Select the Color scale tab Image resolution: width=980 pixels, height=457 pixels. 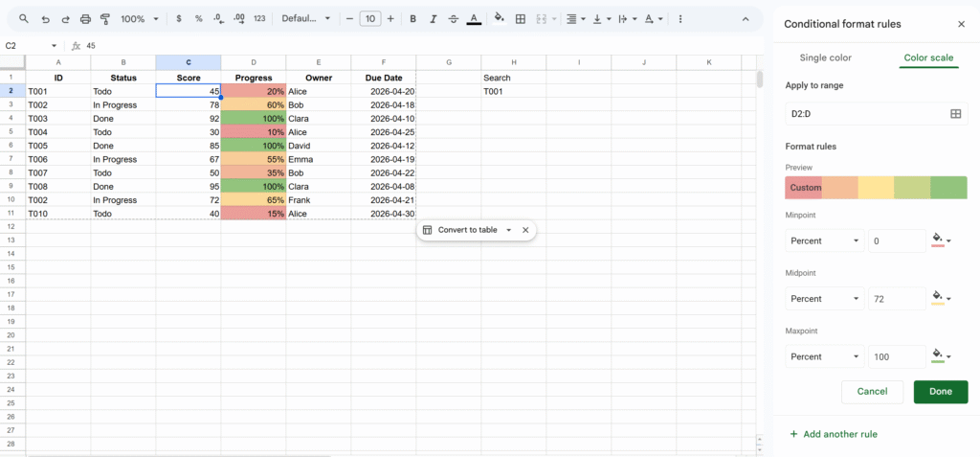927,58
